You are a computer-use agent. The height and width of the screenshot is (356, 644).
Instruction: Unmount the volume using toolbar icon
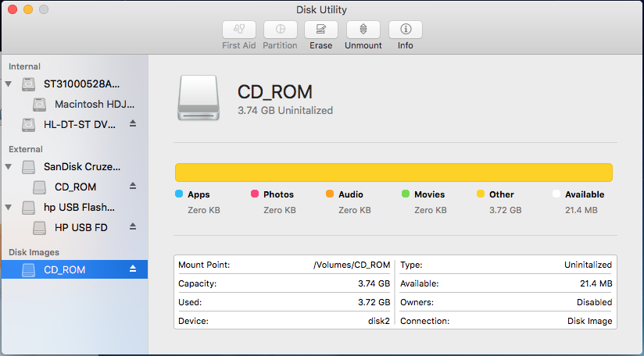click(363, 30)
